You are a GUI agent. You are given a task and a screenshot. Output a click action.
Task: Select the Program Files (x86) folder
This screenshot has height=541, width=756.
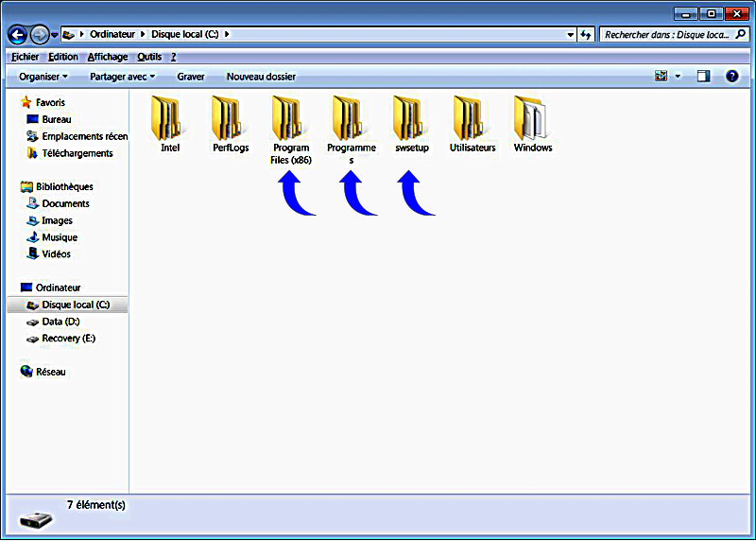coord(291,131)
